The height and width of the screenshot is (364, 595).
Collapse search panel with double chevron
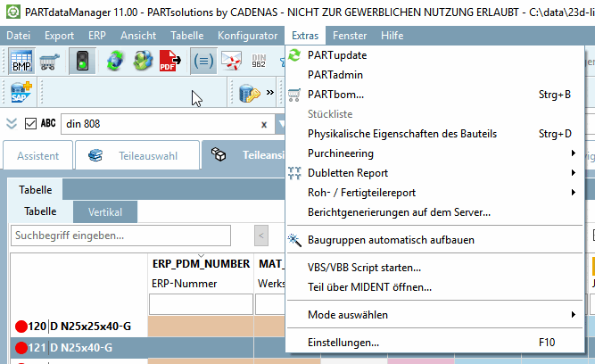pos(12,124)
